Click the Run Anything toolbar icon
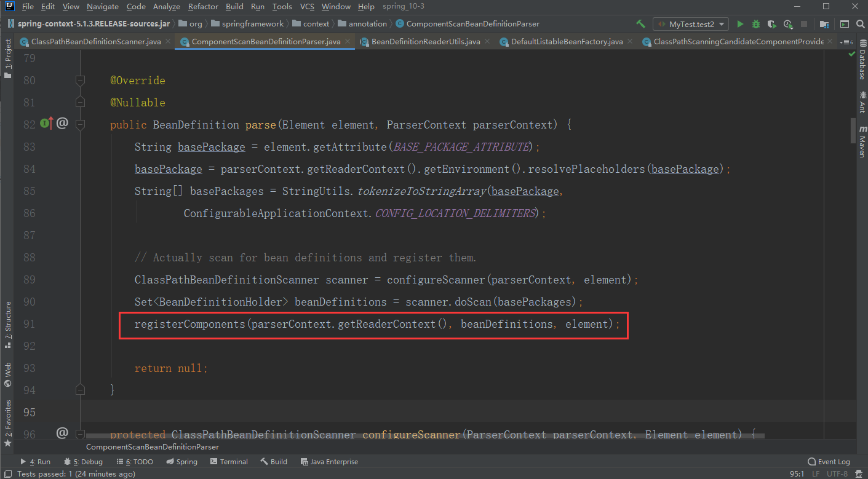 click(845, 24)
